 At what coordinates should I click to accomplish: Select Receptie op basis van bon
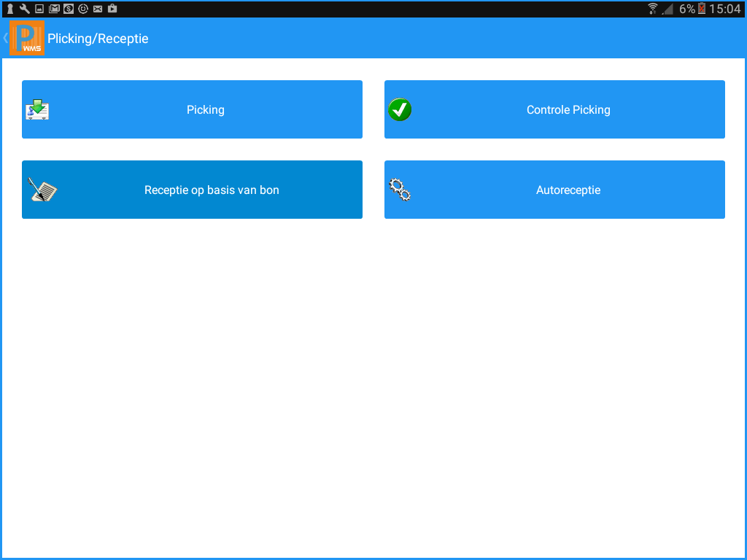212,190
